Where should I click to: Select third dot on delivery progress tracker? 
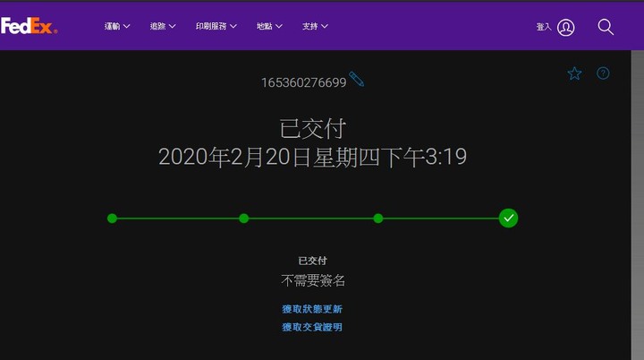coord(378,219)
